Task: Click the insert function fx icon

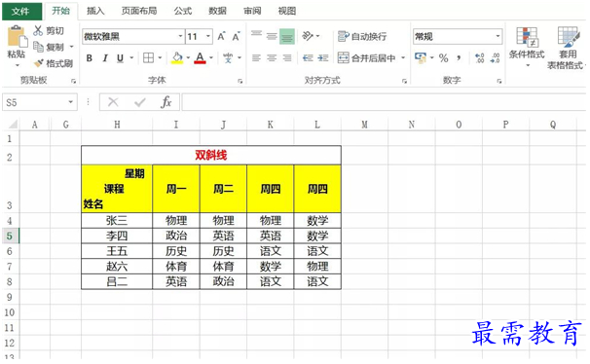Action: pyautogui.click(x=166, y=102)
